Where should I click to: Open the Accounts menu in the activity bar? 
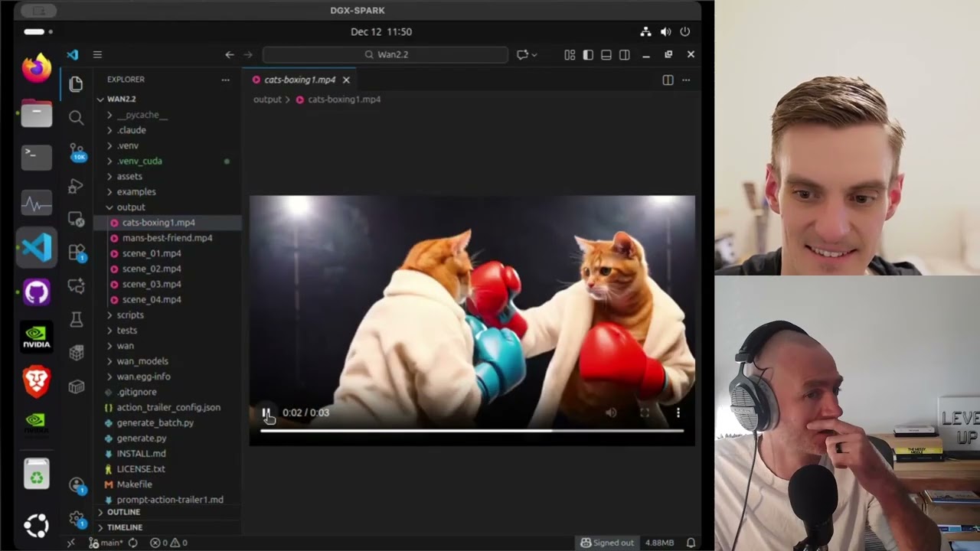76,485
